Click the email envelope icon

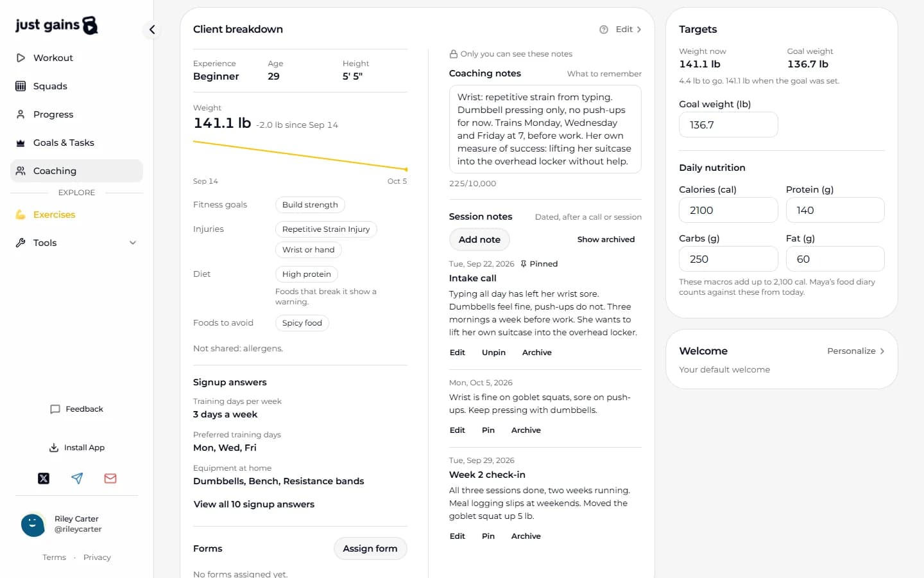point(110,478)
